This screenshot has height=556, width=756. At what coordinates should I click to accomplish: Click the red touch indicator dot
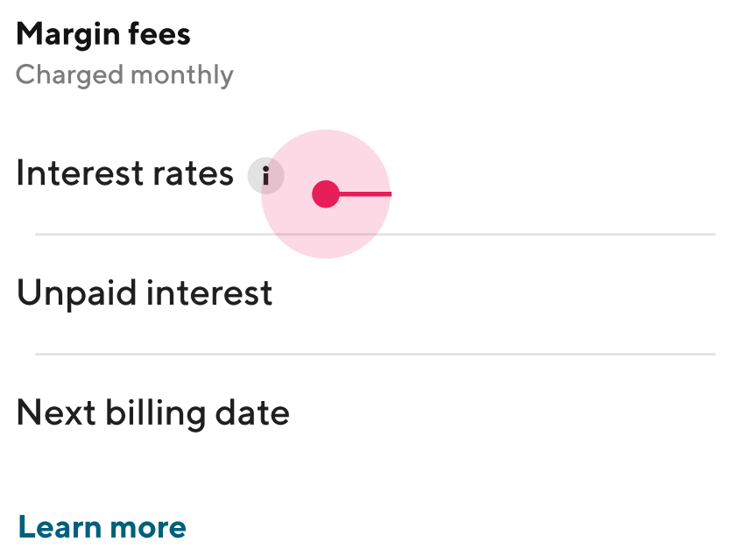pyautogui.click(x=326, y=194)
